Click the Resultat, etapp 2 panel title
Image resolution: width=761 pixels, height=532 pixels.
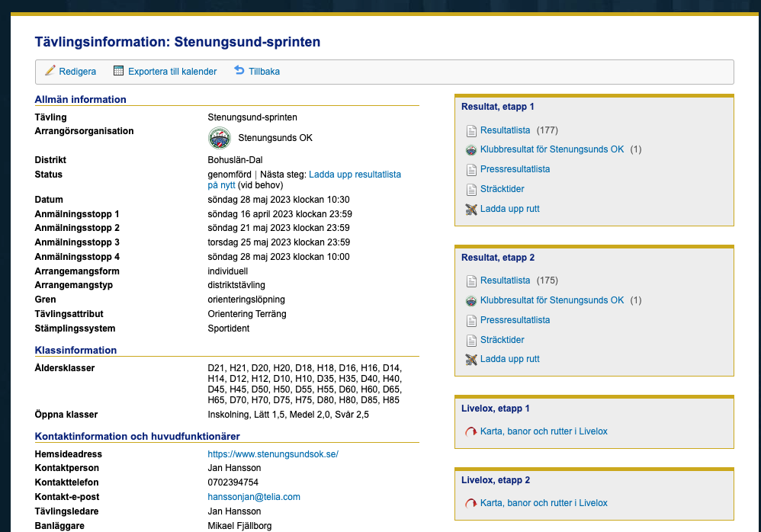(x=498, y=258)
